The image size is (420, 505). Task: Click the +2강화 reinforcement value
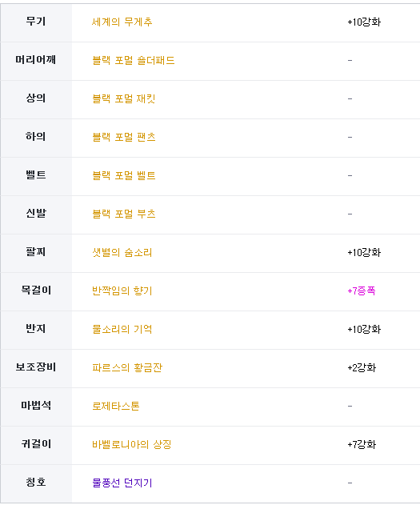pyautogui.click(x=362, y=367)
